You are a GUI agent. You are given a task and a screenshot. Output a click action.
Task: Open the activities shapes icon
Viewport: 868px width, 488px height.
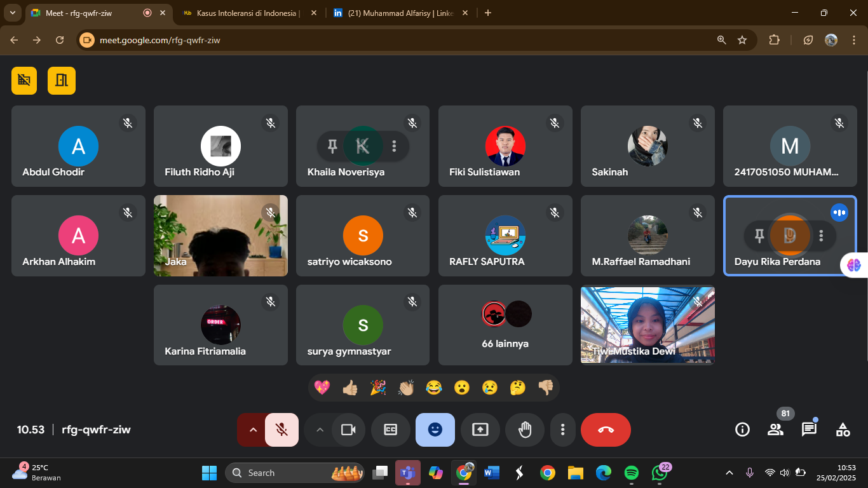pyautogui.click(x=843, y=430)
